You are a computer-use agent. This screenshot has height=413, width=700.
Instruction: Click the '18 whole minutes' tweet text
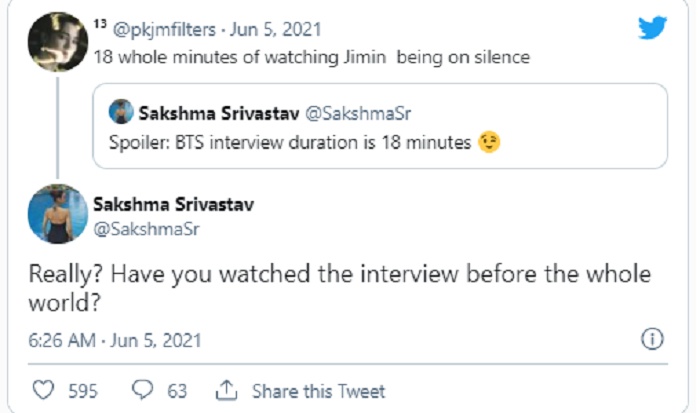click(310, 57)
